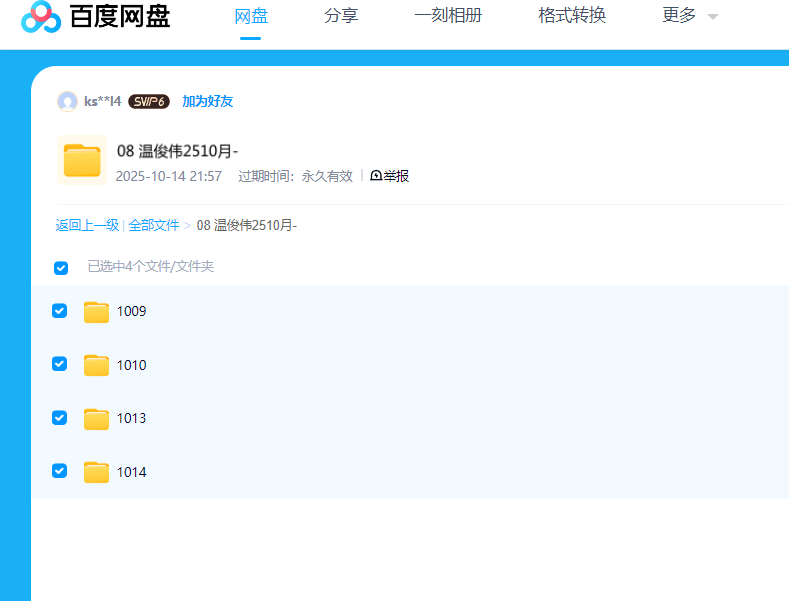Viewport: 789px width, 601px height.
Task: Open the 1013 folder icon
Action: tap(96, 418)
